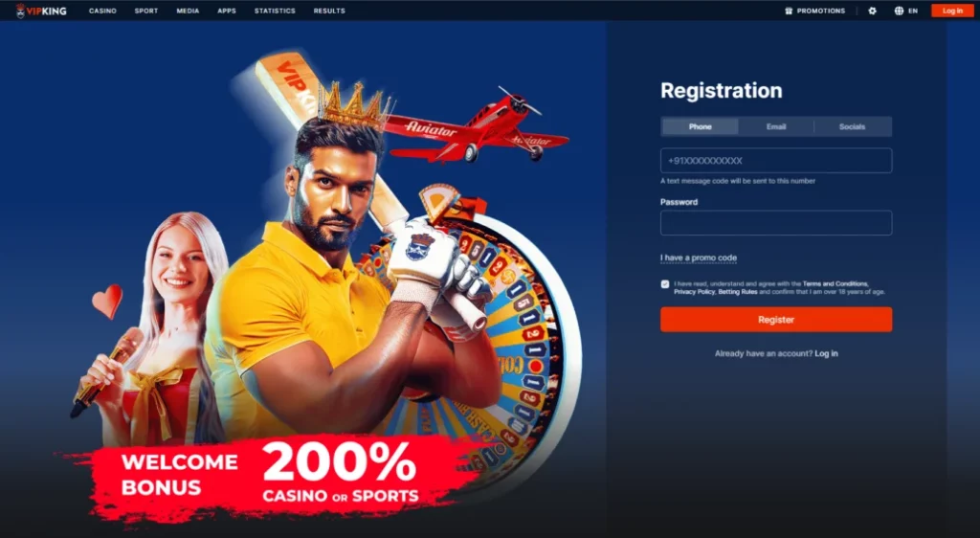Click the phone number input field

pos(776,161)
